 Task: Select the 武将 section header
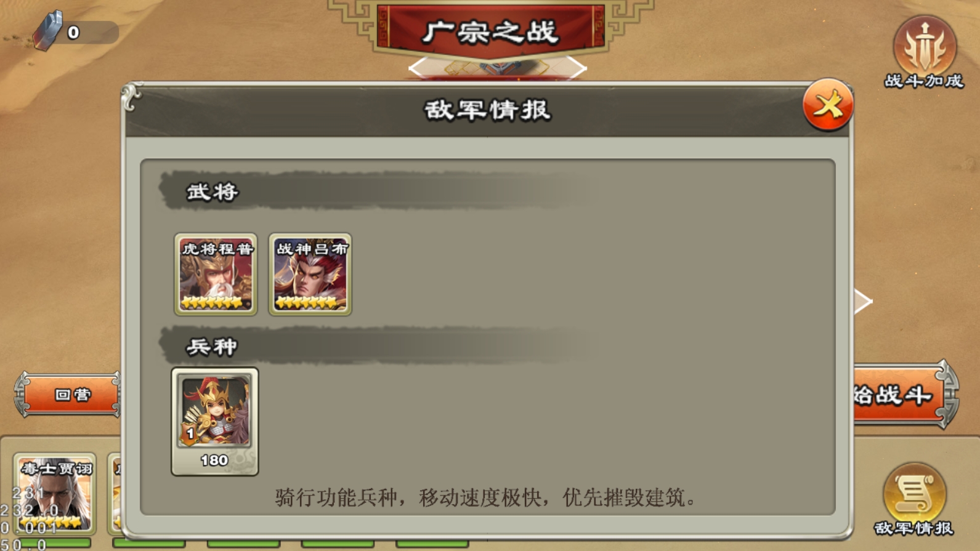213,192
